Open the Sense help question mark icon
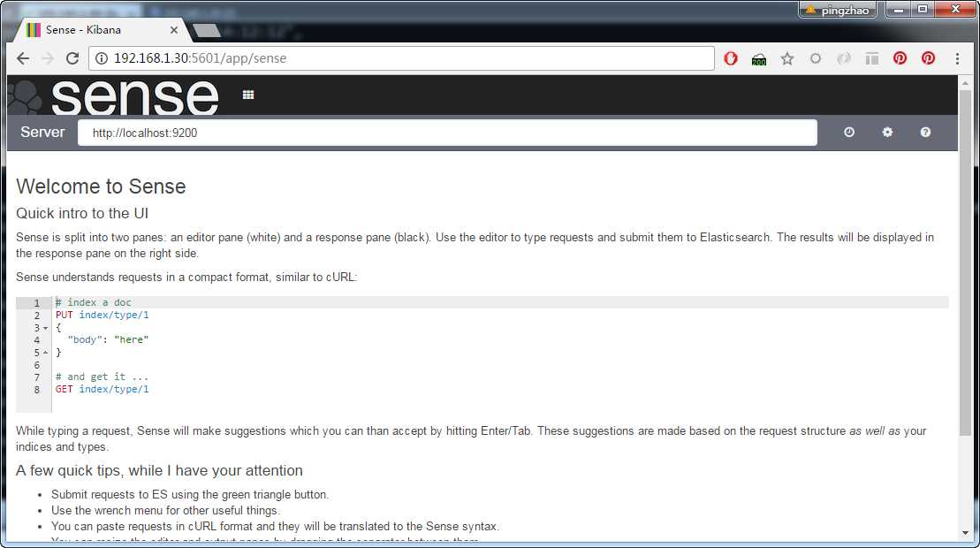Viewport: 980px width, 548px height. [925, 132]
